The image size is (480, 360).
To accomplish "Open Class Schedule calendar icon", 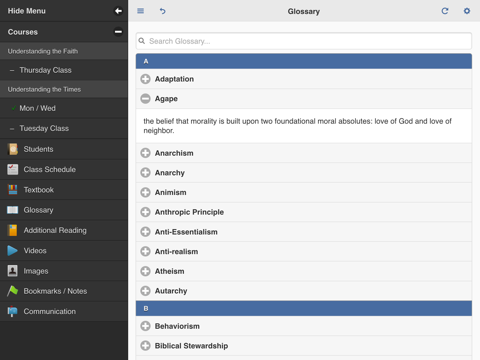I will tap(13, 169).
